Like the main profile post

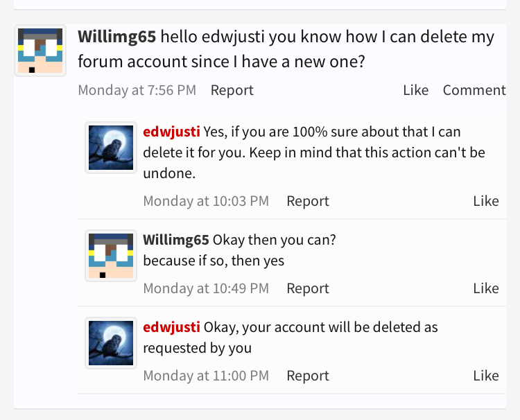(416, 90)
